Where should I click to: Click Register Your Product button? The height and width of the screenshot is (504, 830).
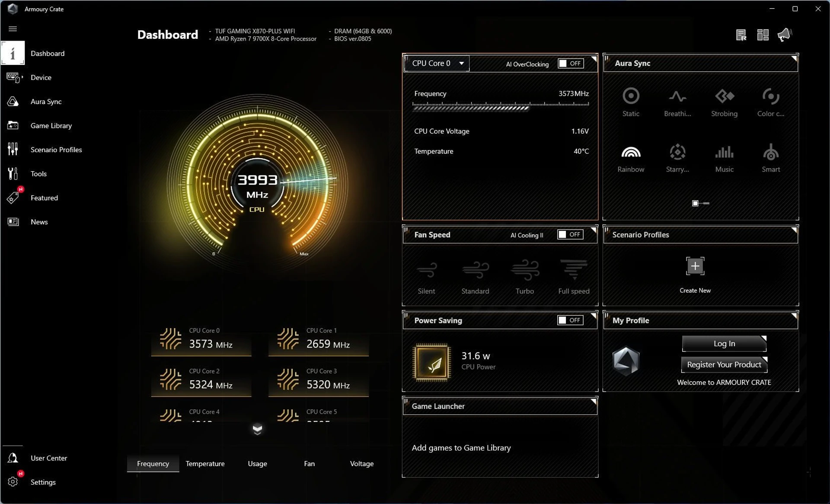[x=724, y=365]
